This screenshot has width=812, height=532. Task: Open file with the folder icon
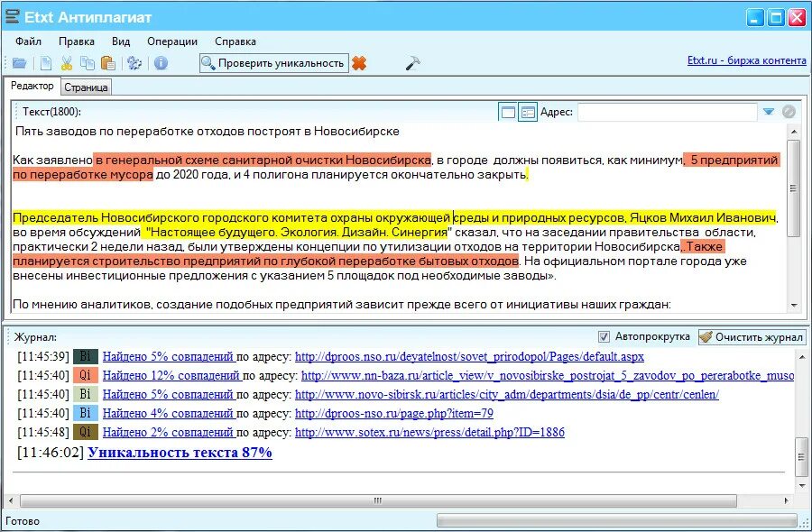click(x=19, y=63)
